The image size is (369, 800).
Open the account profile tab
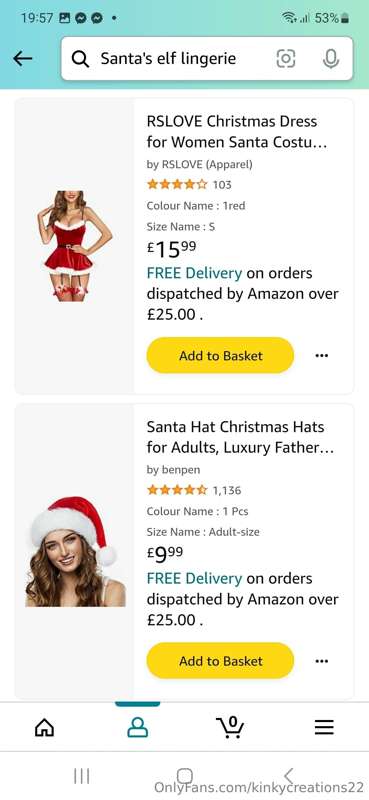(137, 727)
